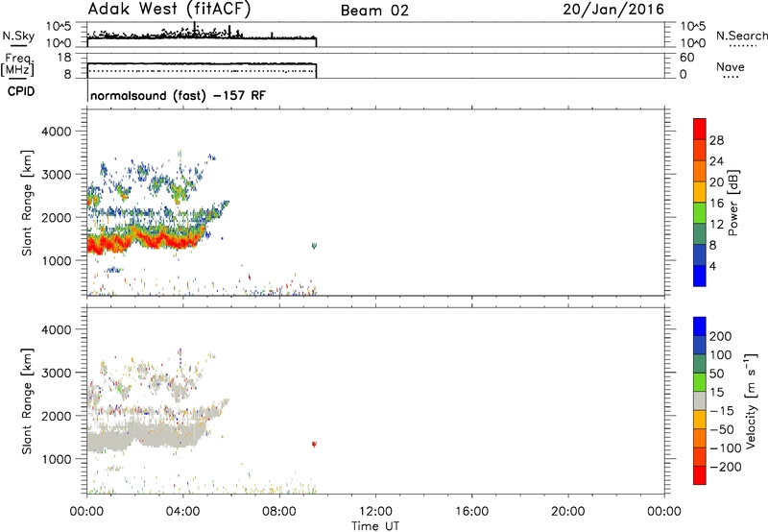Click the 'Slant Range [km]' label of power panel
This screenshot has width=768, height=532.
[x=27, y=203]
